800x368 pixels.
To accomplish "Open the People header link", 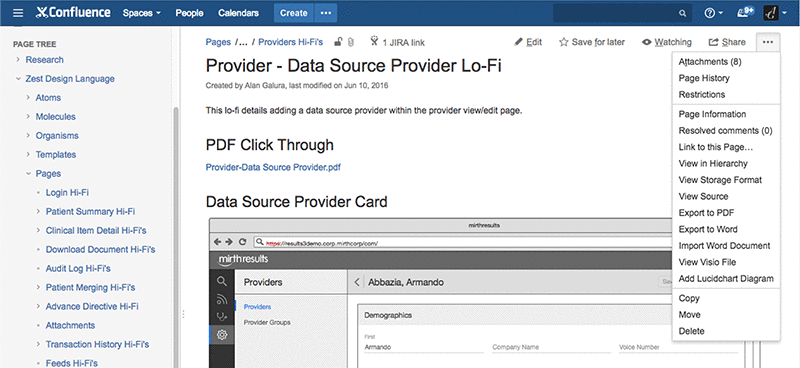I will point(189,13).
